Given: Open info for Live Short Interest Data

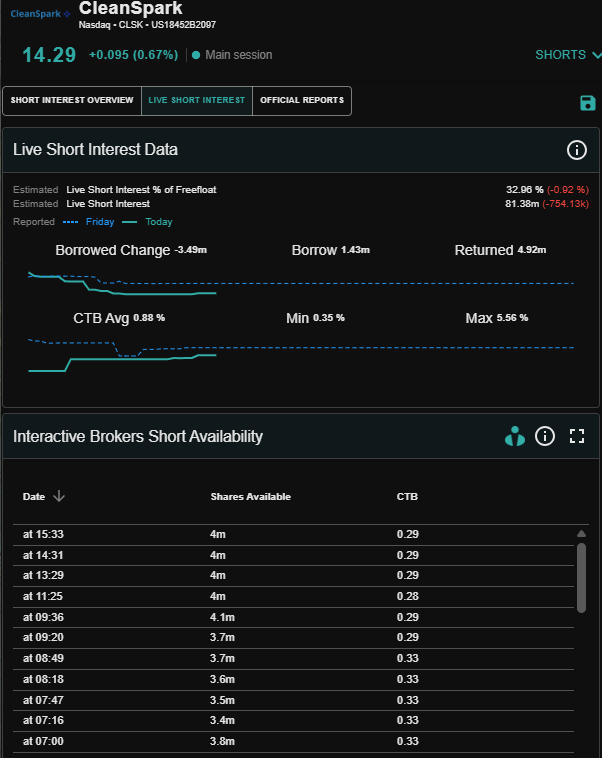Looking at the screenshot, I should [576, 150].
